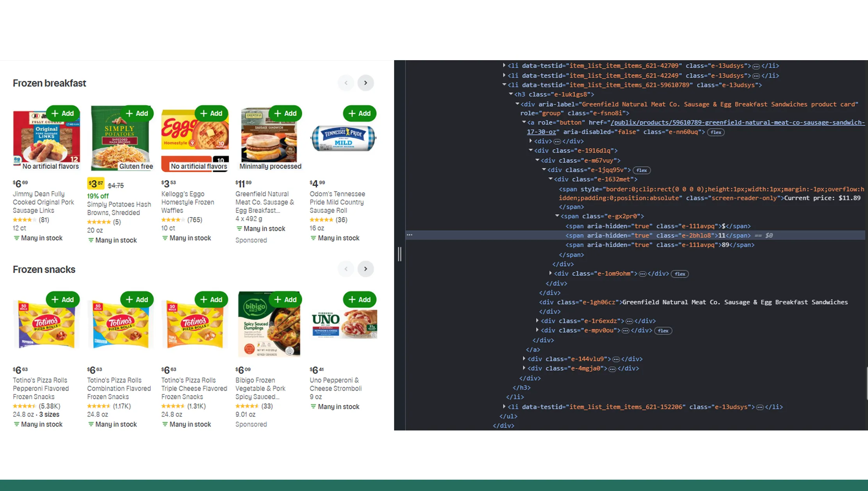Add Bibigo Dumplings to cart

click(285, 300)
